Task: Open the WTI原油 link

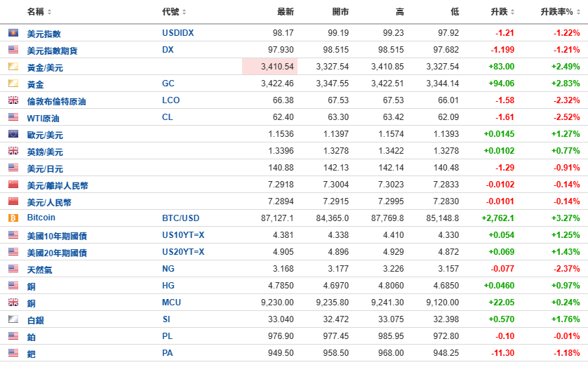Action: 46,118
